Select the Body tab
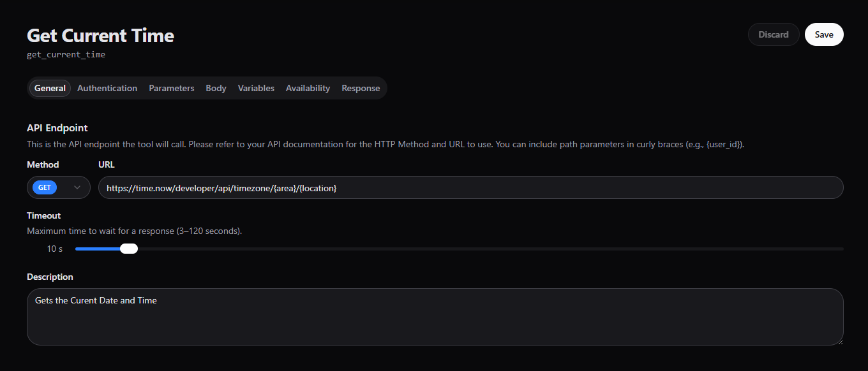The width and height of the screenshot is (868, 371). pyautogui.click(x=216, y=89)
